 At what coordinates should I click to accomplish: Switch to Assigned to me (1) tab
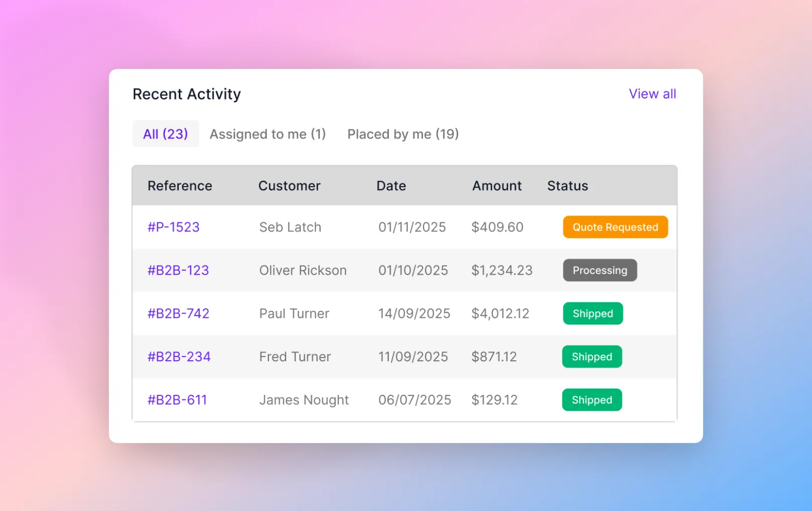coord(268,134)
